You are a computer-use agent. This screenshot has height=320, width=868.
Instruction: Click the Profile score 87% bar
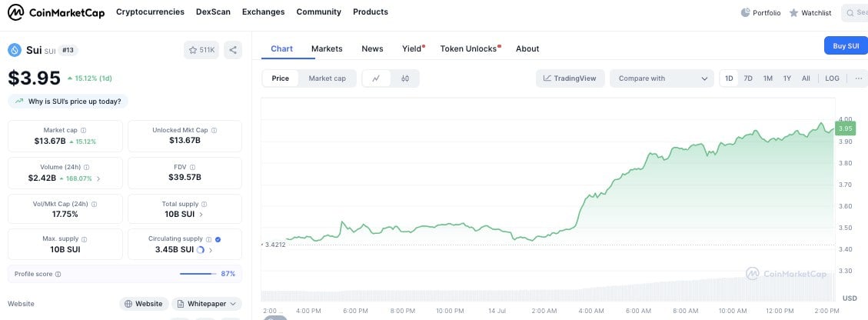coord(198,274)
